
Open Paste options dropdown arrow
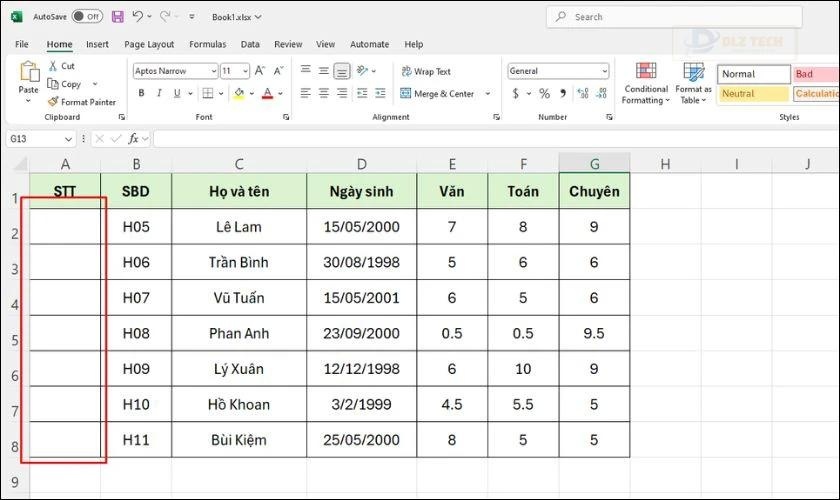tap(28, 101)
